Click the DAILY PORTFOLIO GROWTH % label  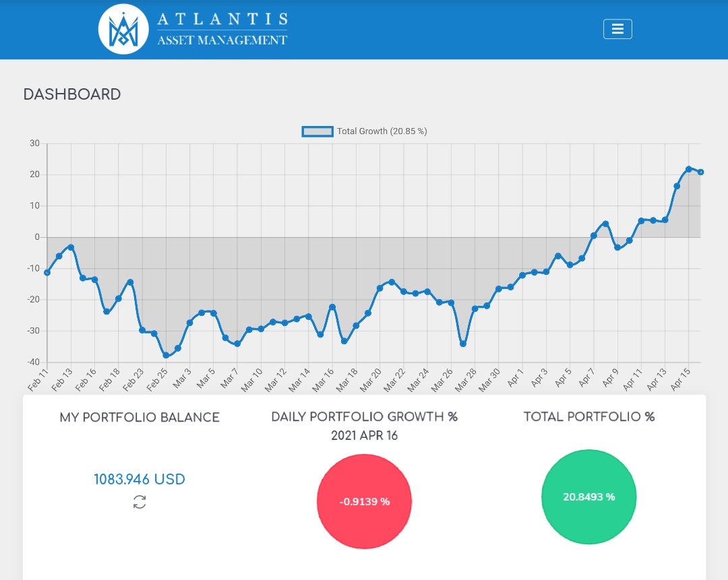[365, 417]
